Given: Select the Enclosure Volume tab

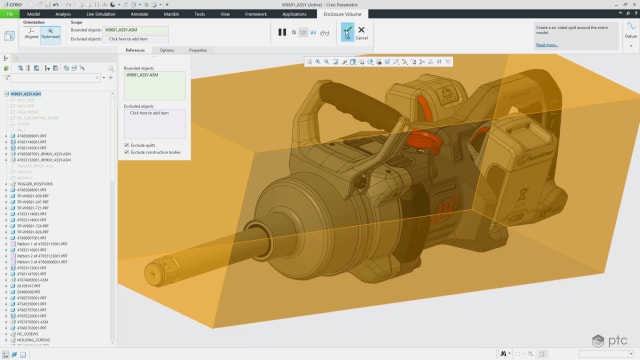Looking at the screenshot, I should click(x=342, y=14).
